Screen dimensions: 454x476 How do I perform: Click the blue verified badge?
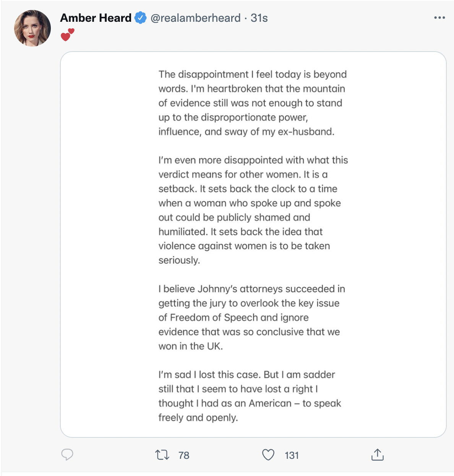point(141,18)
